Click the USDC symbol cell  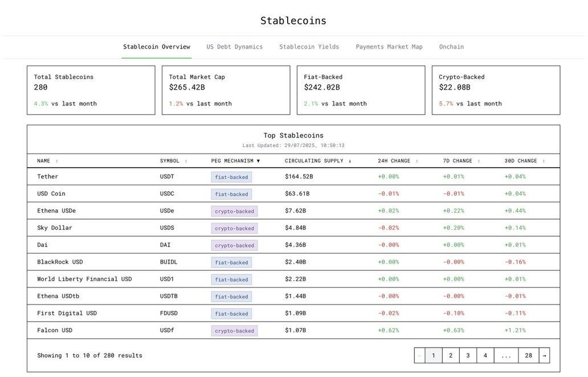coord(167,194)
